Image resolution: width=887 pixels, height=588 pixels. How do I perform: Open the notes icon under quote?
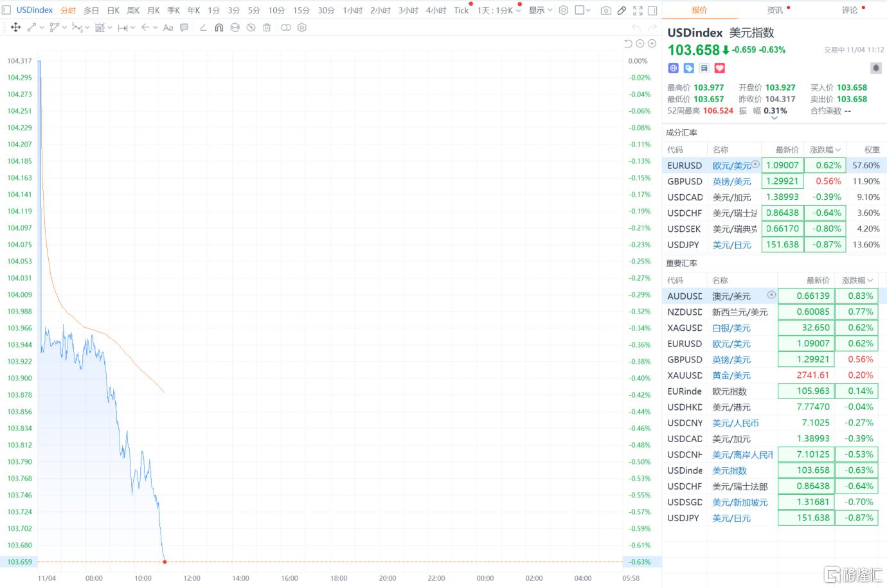pos(704,68)
